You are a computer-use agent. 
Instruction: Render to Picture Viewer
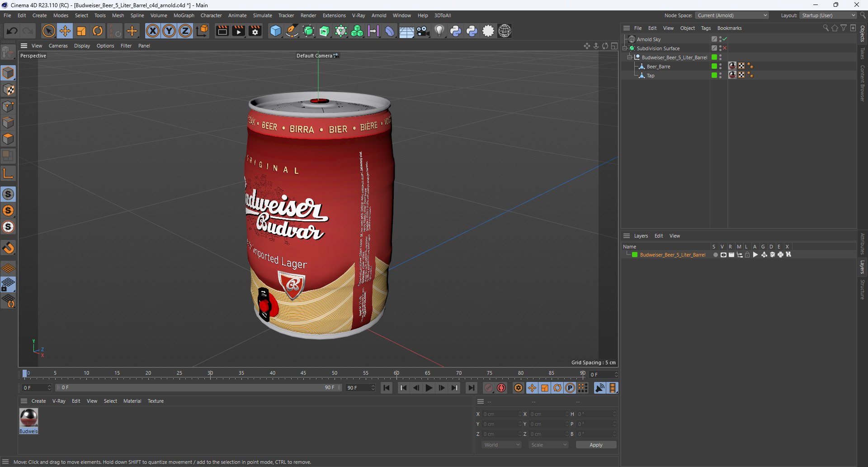(x=238, y=31)
